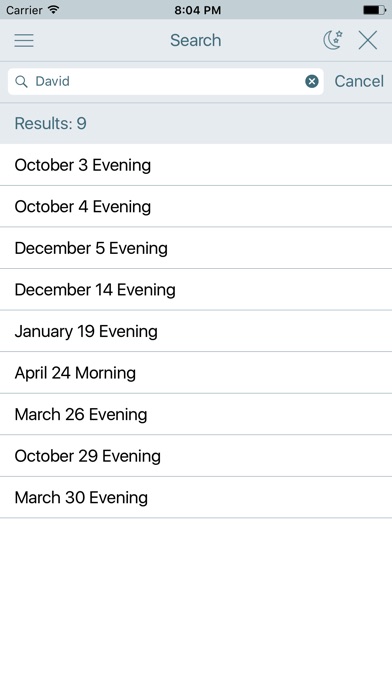Open the hamburger menu

point(24,40)
